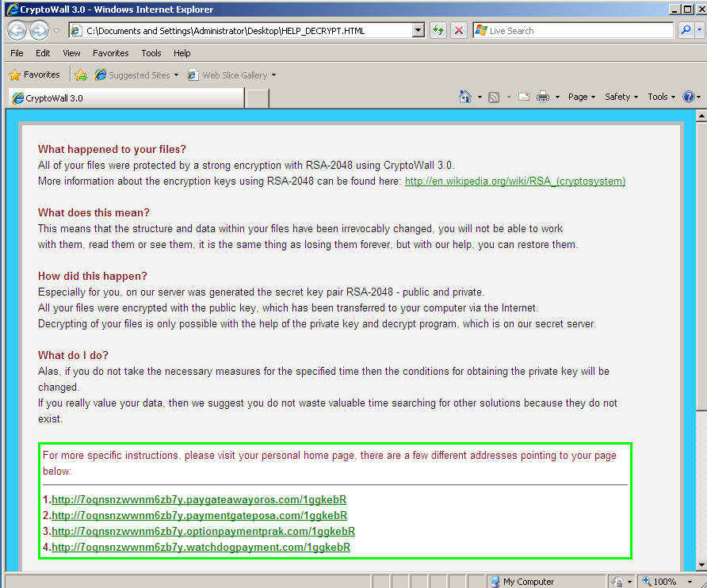The image size is (707, 588).
Task: Click the Forward navigation arrow
Action: pyautogui.click(x=39, y=31)
